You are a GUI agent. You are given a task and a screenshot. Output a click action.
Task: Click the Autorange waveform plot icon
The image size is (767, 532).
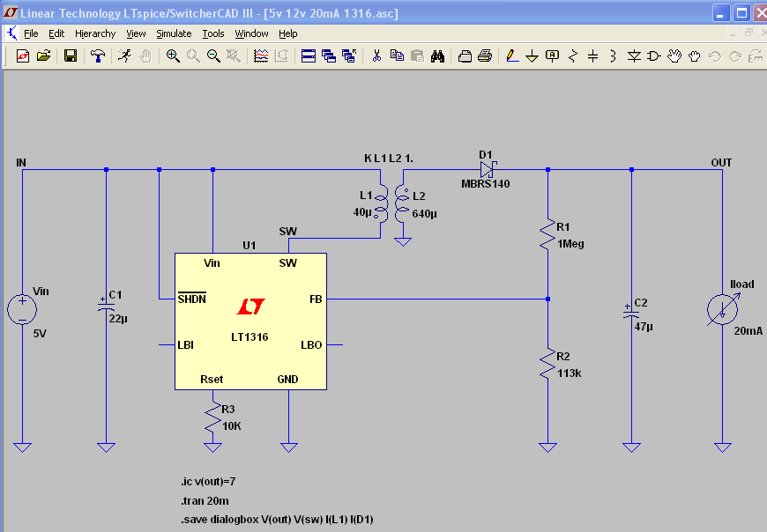(261, 56)
